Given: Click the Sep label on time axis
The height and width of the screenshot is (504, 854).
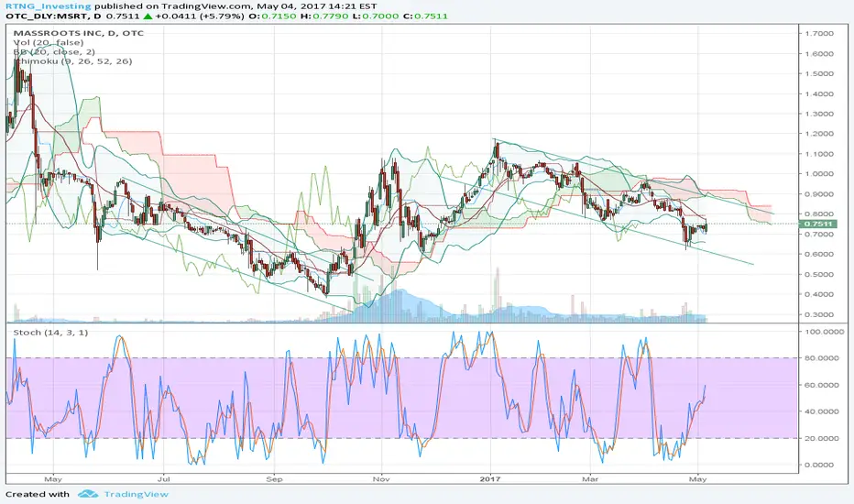Looking at the screenshot, I should coord(275,479).
